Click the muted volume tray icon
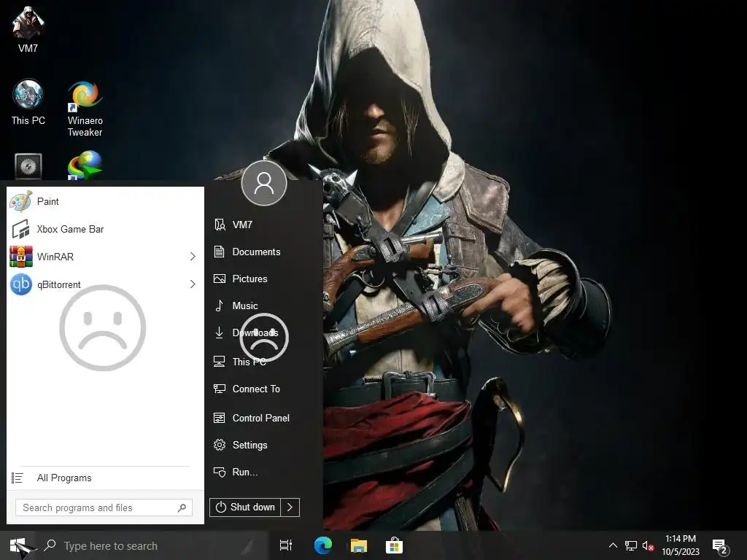This screenshot has width=747, height=560. coord(648,545)
